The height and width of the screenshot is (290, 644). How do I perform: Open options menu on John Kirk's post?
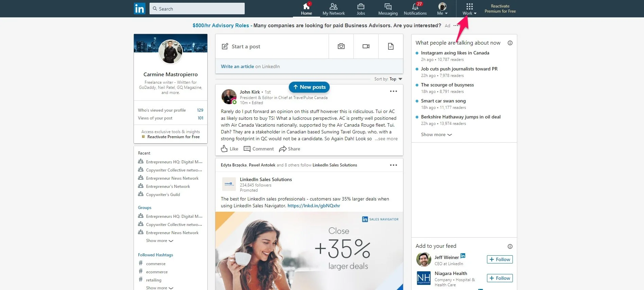tap(394, 91)
